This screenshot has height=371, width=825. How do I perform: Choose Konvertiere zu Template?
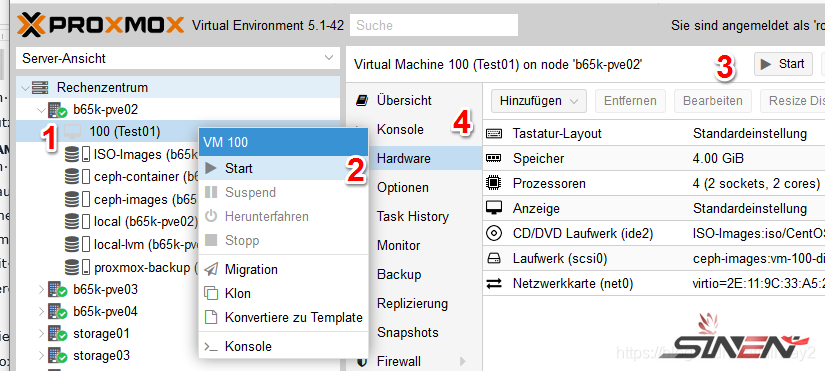pyautogui.click(x=283, y=318)
